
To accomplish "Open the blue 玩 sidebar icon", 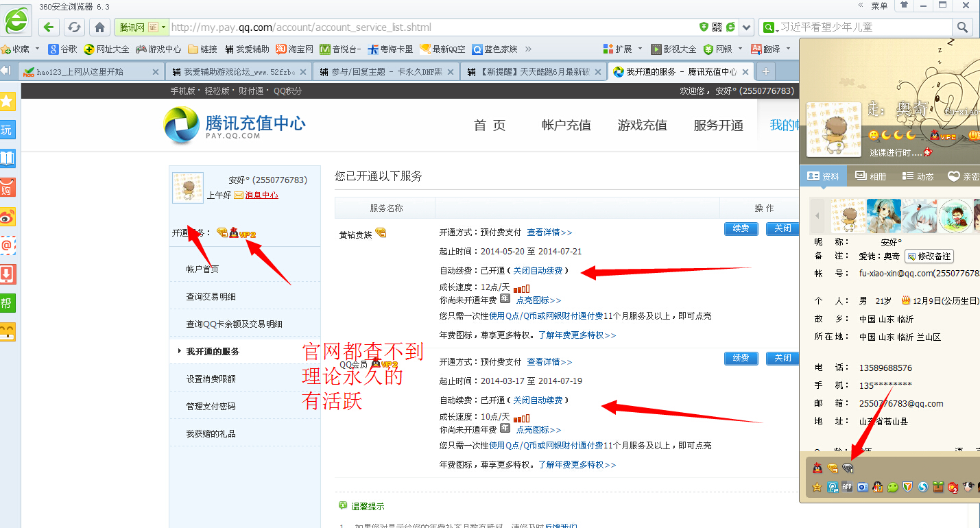I will point(8,130).
